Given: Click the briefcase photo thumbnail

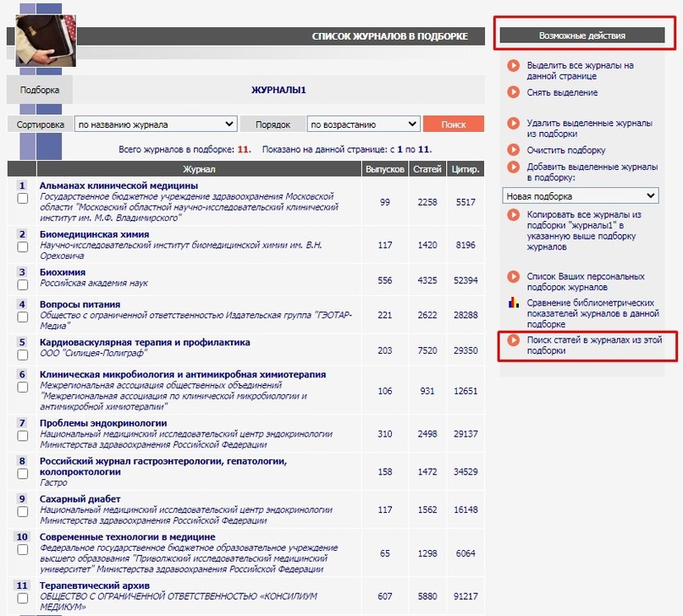Looking at the screenshot, I should (x=46, y=41).
